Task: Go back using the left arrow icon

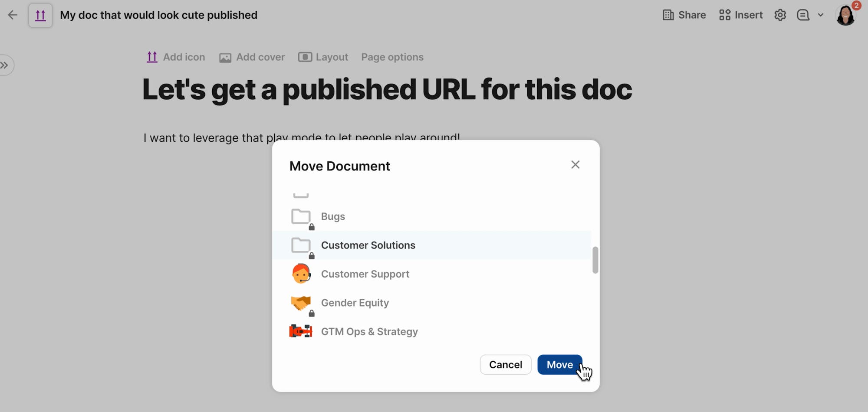Action: 13,15
